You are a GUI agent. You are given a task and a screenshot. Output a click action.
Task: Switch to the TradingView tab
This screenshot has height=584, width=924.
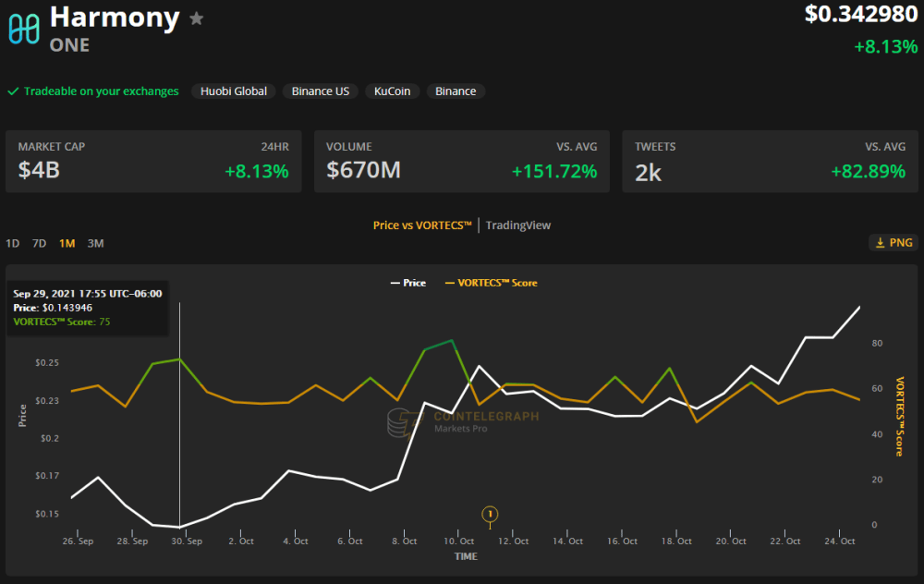(518, 225)
